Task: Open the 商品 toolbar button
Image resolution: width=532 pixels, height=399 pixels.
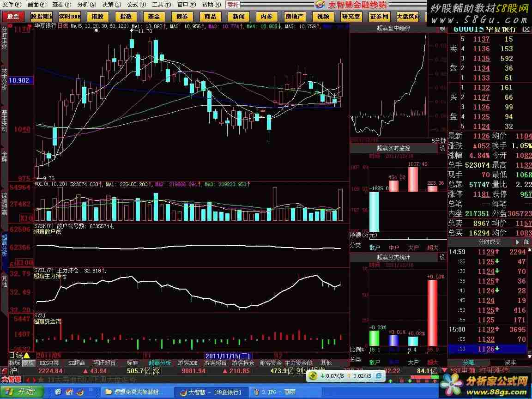Action: (x=211, y=16)
